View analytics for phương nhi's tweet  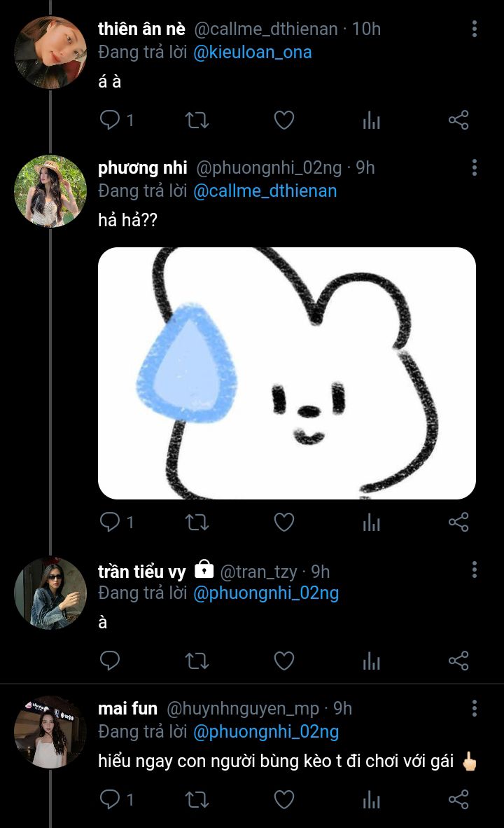tap(371, 522)
